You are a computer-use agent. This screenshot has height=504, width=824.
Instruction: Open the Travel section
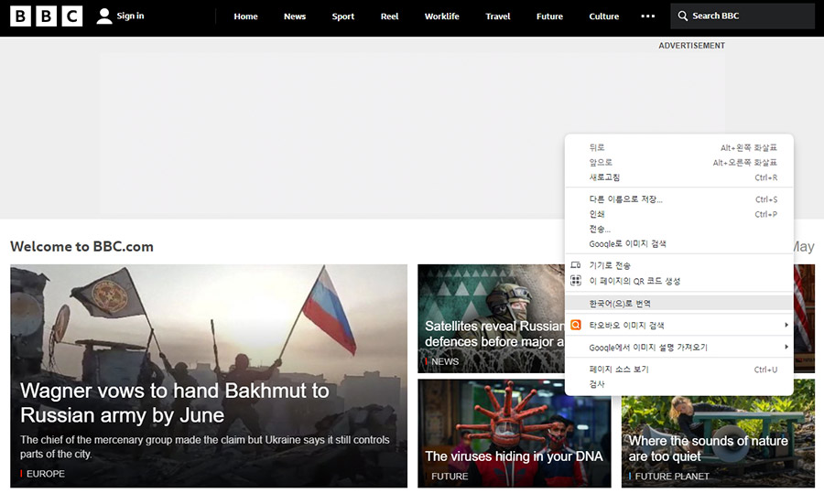498,16
